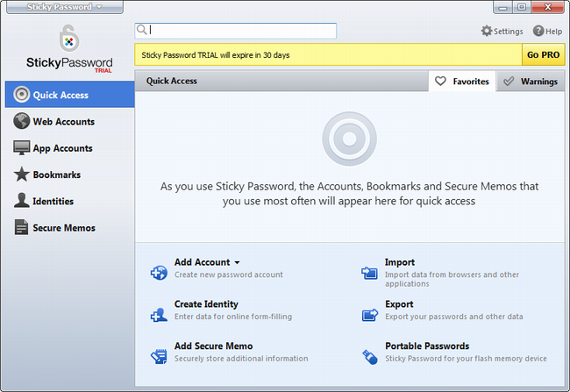Click the Identities person icon
The height and width of the screenshot is (392, 570).
point(21,201)
